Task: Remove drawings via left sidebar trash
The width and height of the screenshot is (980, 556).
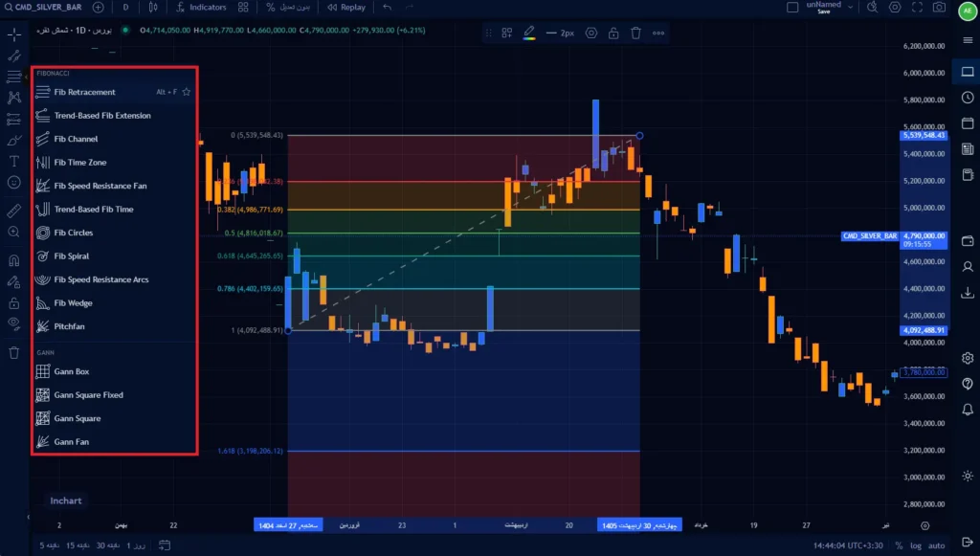Action: pos(13,353)
